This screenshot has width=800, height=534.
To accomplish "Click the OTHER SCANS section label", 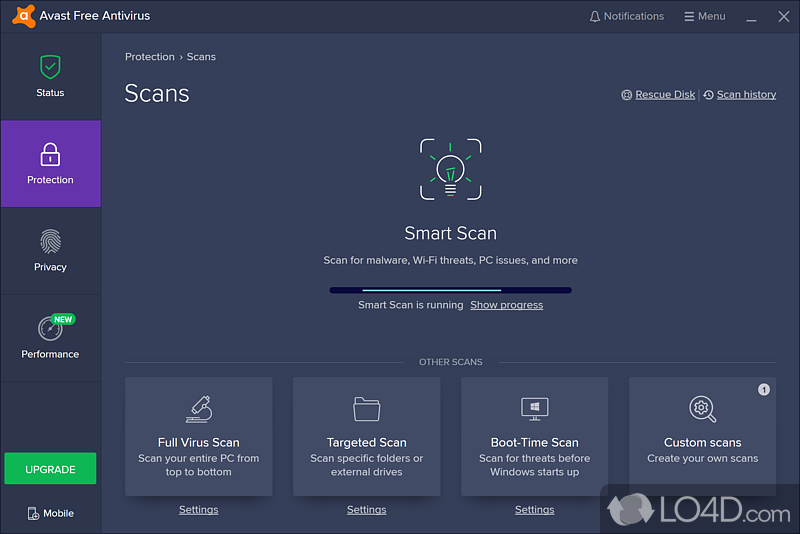I will (x=451, y=362).
